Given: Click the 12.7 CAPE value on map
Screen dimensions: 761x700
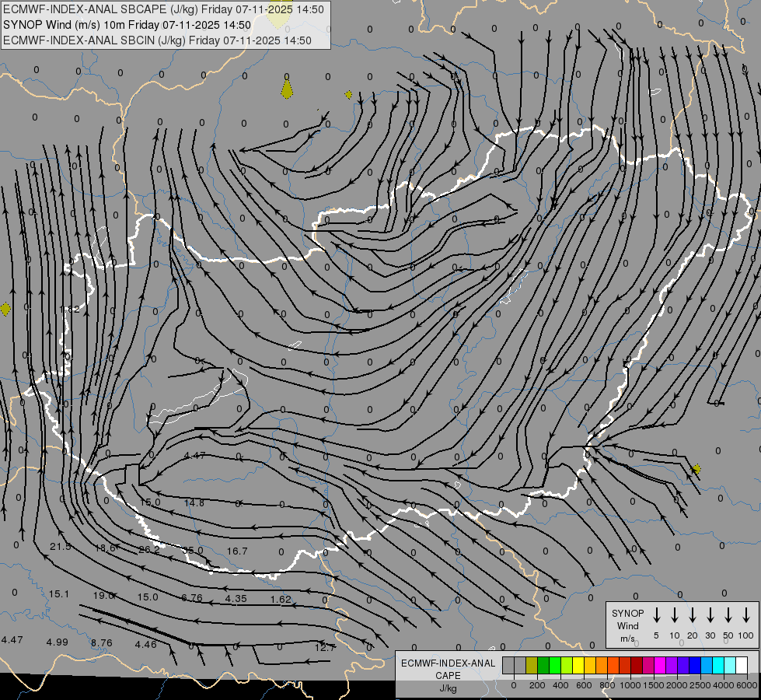Looking at the screenshot, I should [325, 647].
